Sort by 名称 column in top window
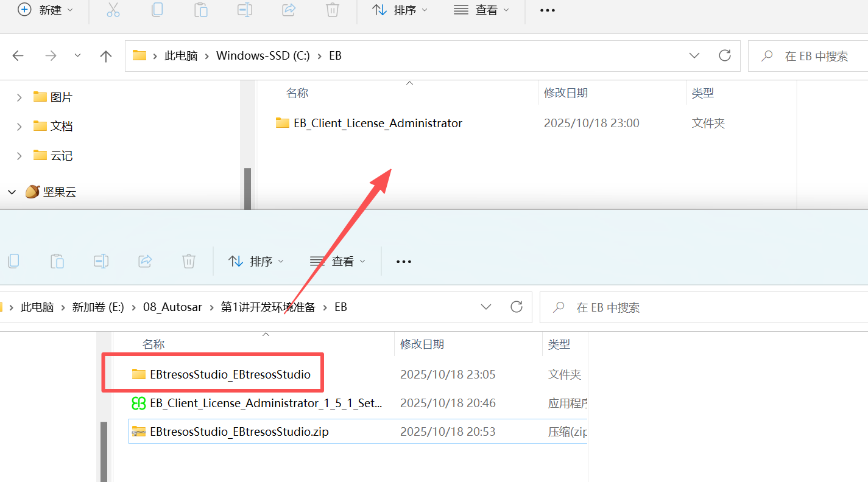Screen dimensions: 868x482 pos(297,93)
